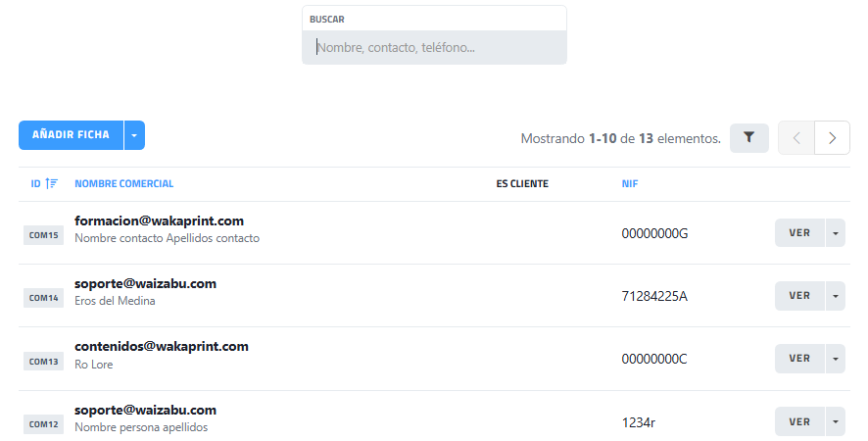Click the COM12 record ID badge
868x441 pixels.
tap(44, 423)
